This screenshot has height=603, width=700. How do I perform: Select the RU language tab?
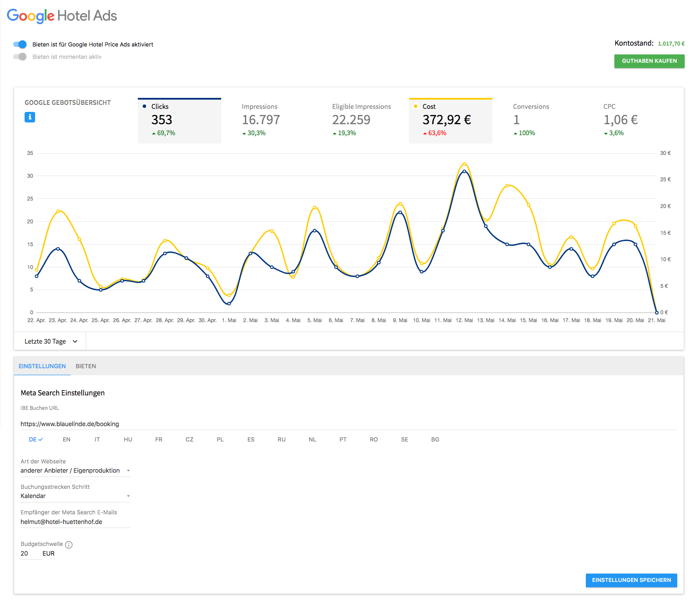pos(282,439)
